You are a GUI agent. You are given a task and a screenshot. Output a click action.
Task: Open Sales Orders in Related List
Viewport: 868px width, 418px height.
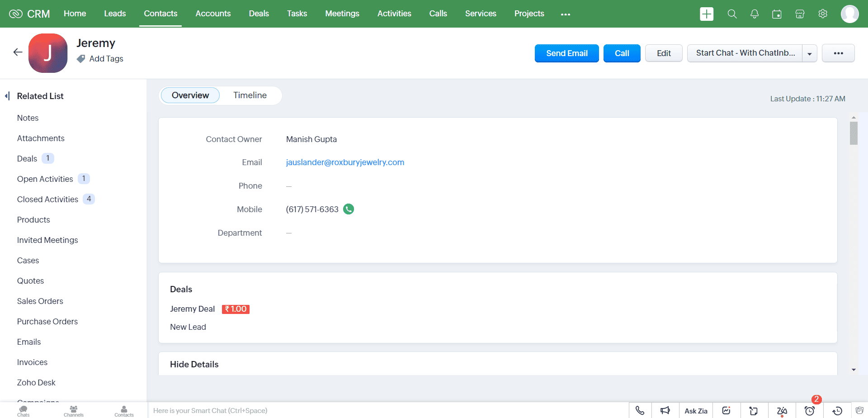pyautogui.click(x=40, y=301)
